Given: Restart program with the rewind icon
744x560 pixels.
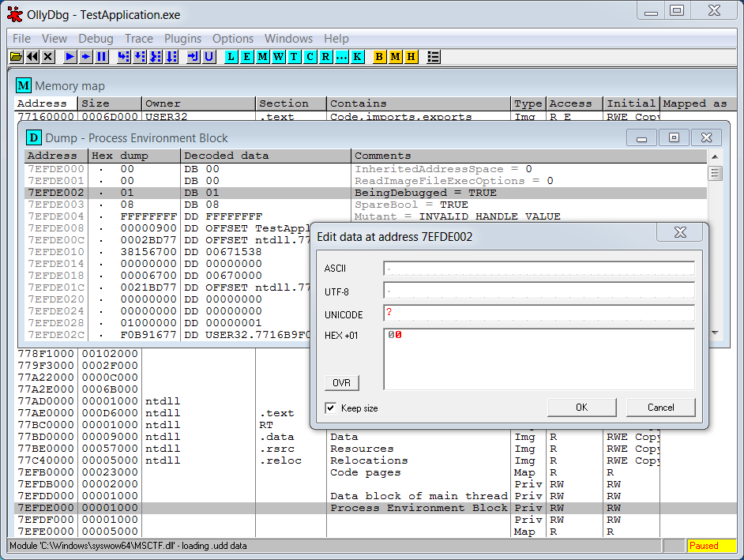Looking at the screenshot, I should [32, 57].
